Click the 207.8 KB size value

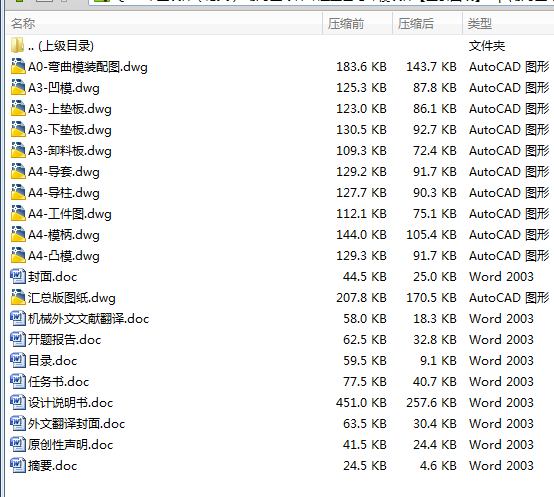pyautogui.click(x=361, y=298)
